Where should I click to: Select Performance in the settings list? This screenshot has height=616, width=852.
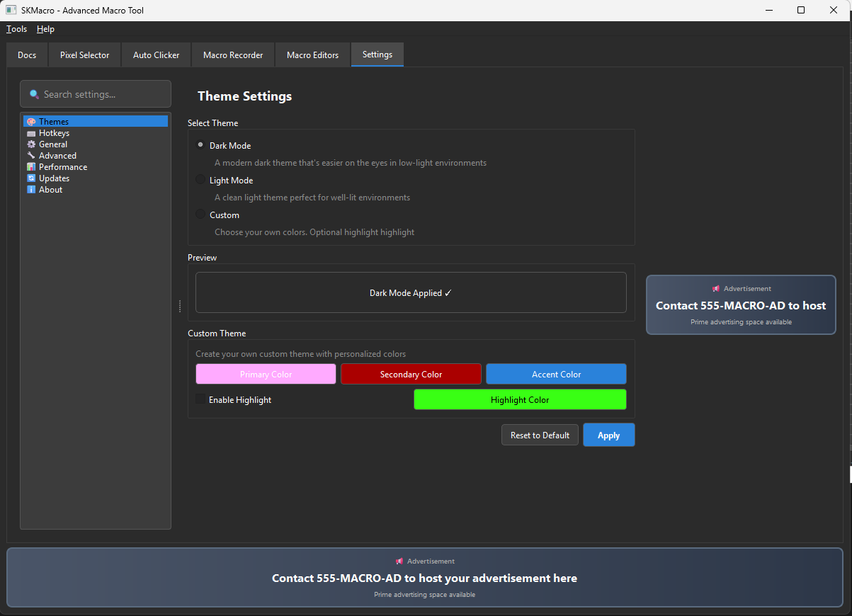pyautogui.click(x=96, y=167)
